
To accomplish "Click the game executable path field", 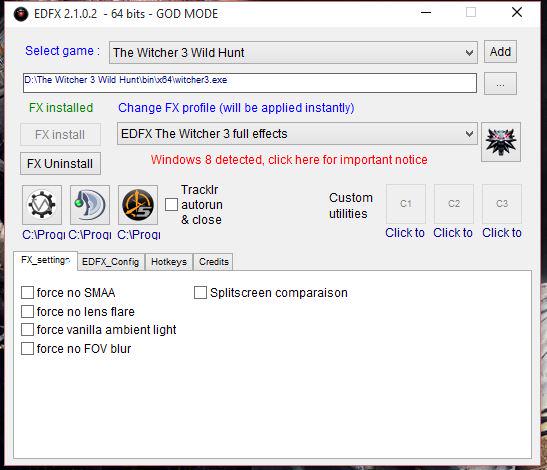I will (x=250, y=83).
